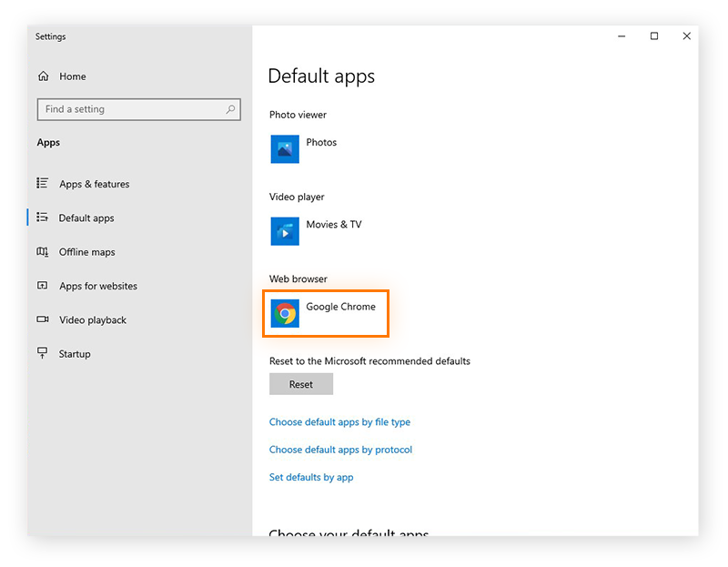Click Set defaults by app
Image resolution: width=728 pixels, height=567 pixels.
point(311,477)
